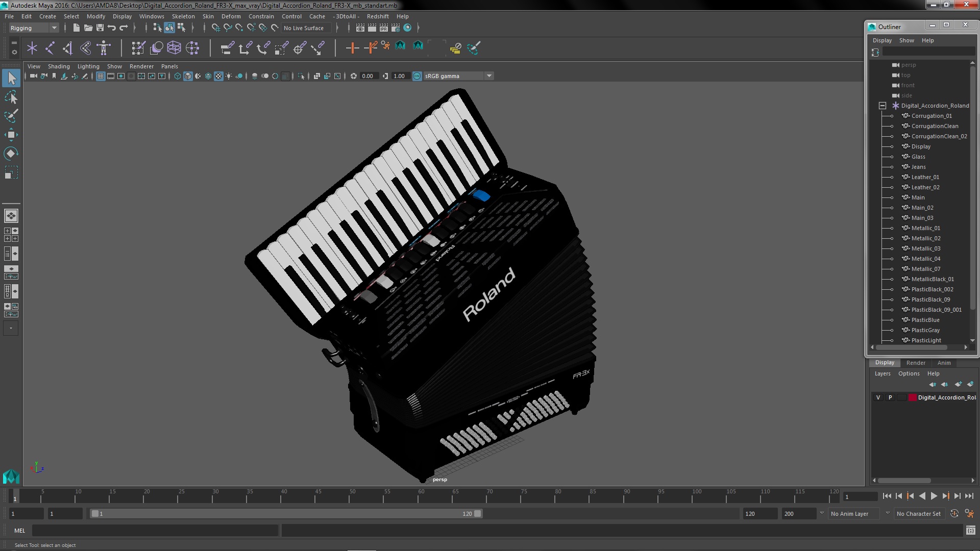Image resolution: width=980 pixels, height=551 pixels.
Task: Click the New Scene icon
Action: pyautogui.click(x=76, y=28)
